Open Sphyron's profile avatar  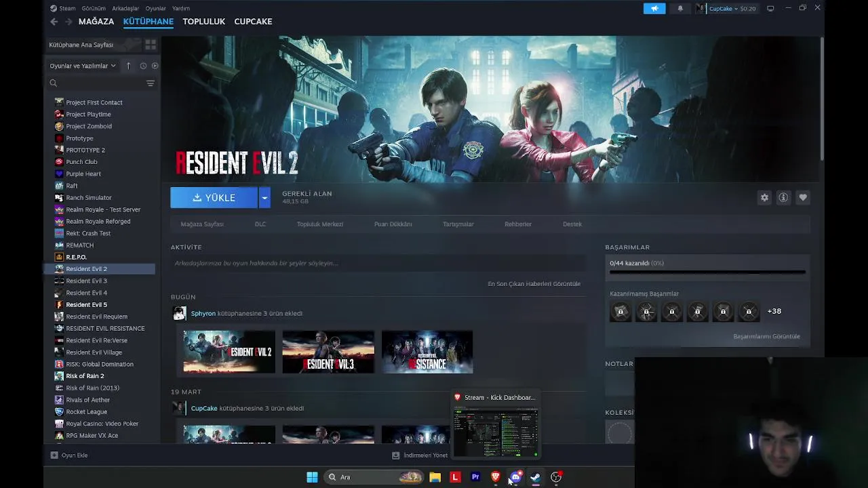(x=180, y=313)
